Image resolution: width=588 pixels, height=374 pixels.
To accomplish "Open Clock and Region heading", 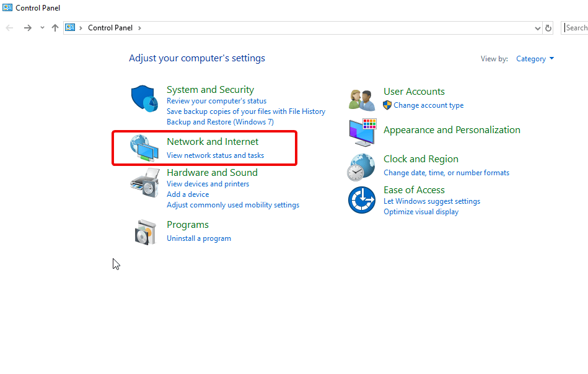I will (421, 159).
